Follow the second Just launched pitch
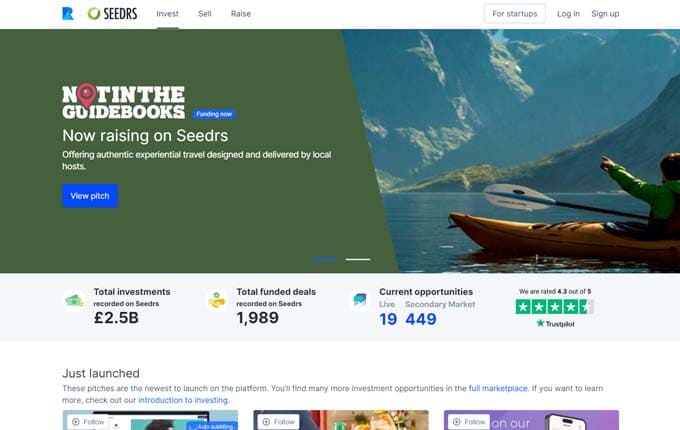 pyautogui.click(x=279, y=422)
